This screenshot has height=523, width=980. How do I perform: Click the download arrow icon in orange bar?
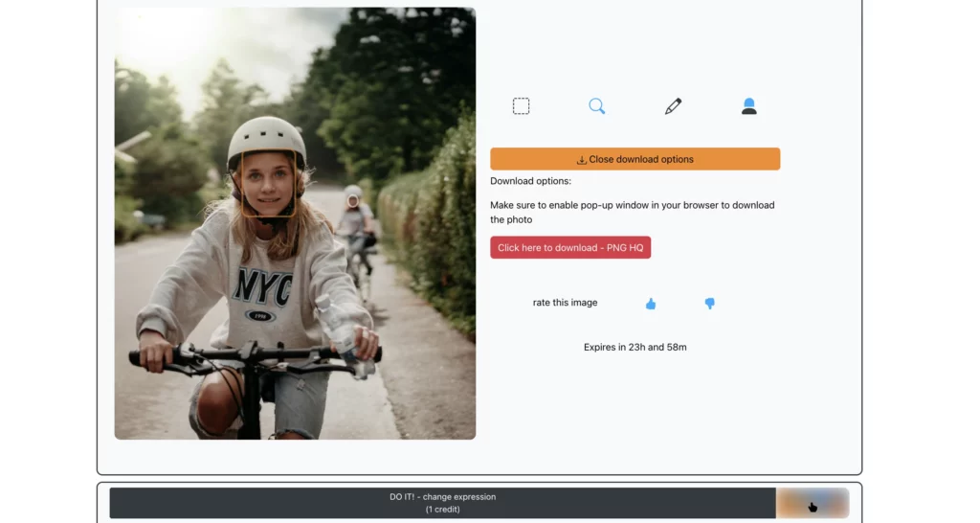[581, 160]
